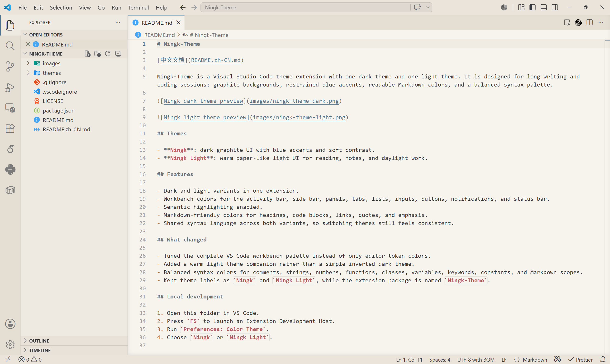610x364 pixels.
Task: Open the Source Control view icon
Action: click(10, 67)
